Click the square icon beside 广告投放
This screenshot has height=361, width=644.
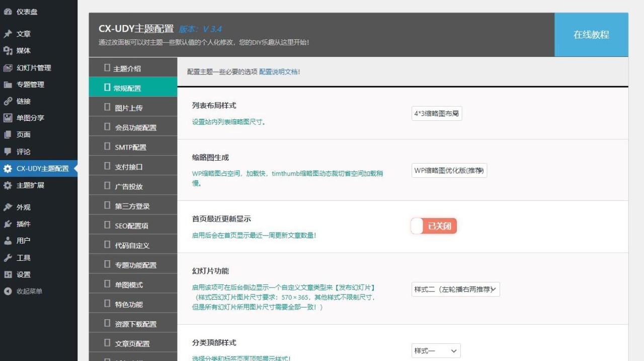107,186
